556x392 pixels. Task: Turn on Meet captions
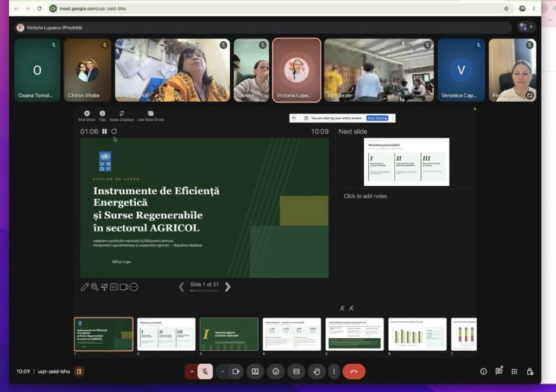click(296, 371)
